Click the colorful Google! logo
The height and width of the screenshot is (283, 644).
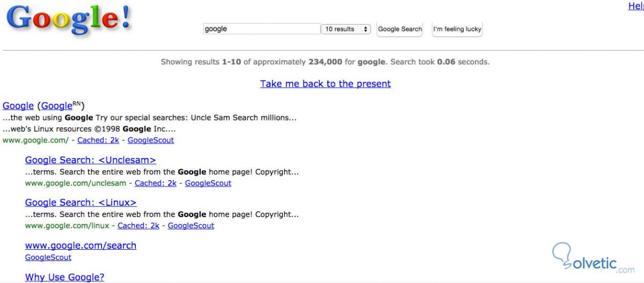(68, 20)
